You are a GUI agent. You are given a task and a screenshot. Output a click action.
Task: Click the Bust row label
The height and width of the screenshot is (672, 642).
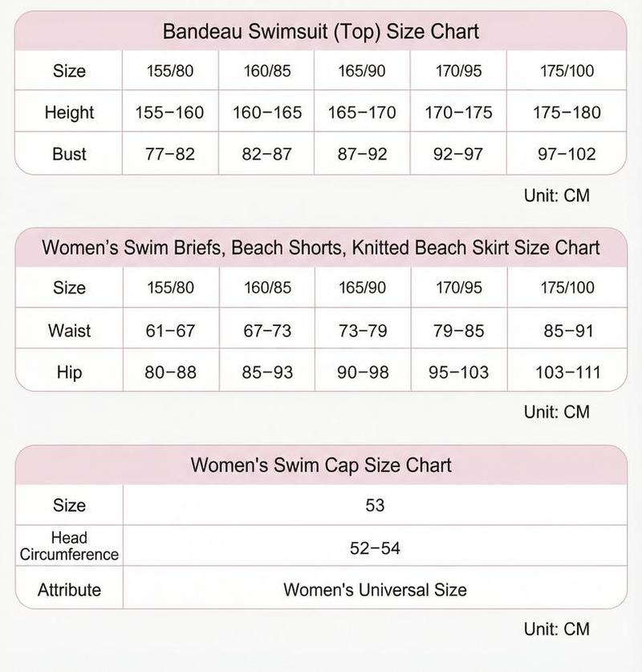pyautogui.click(x=69, y=154)
